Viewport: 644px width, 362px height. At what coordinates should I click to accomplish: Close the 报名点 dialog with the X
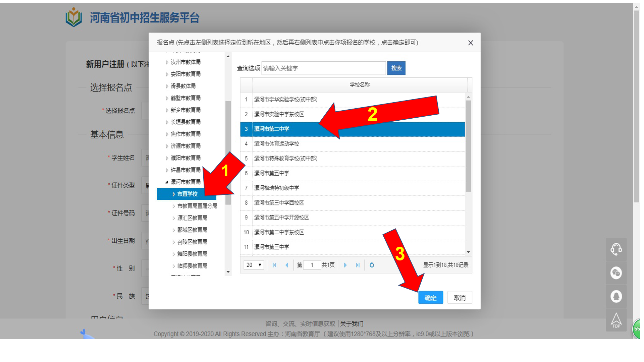470,43
